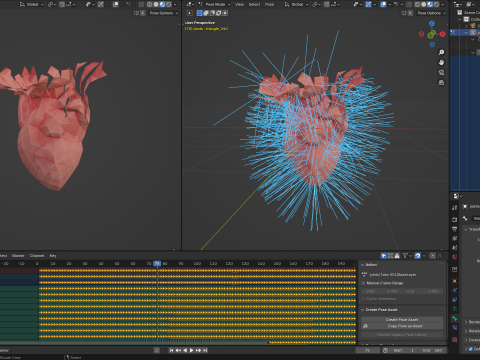This screenshot has width=480, height=360.
Task: Toggle only show selected in dope sheet
Action: tap(384, 256)
